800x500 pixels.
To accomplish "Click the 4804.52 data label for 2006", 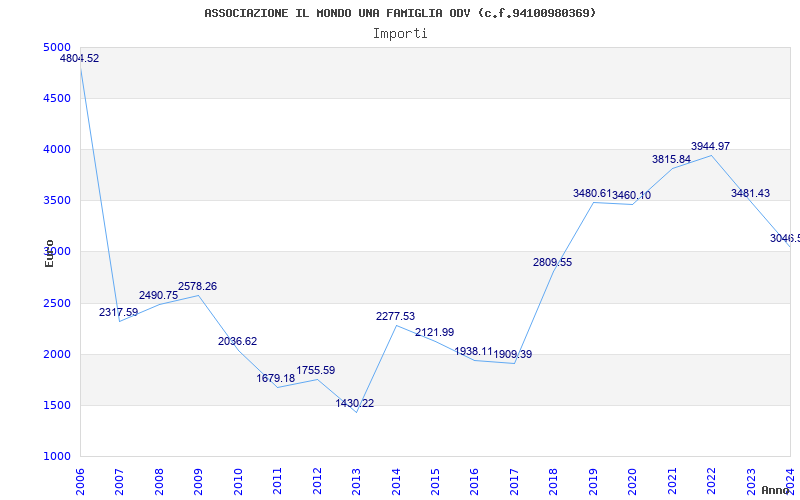I will [x=80, y=58].
